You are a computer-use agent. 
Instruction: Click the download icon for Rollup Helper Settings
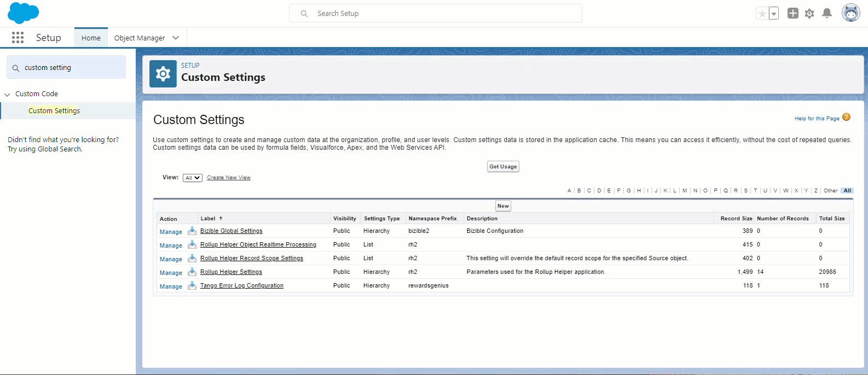pyautogui.click(x=192, y=272)
